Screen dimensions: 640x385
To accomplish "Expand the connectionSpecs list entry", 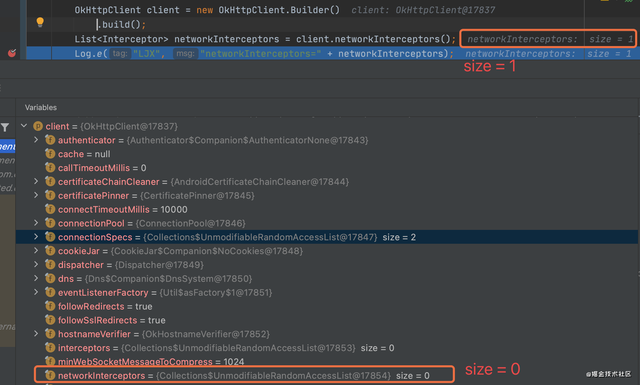I will point(36,236).
